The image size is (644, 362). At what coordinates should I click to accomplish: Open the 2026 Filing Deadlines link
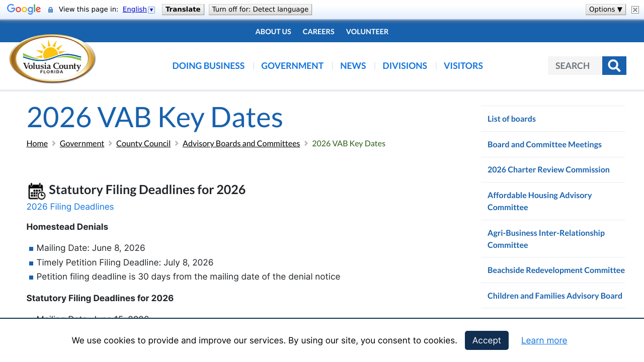(70, 207)
